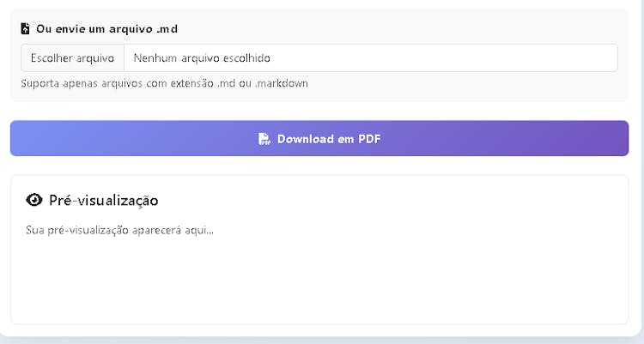Click the word "PDF" on the download button

369,139
